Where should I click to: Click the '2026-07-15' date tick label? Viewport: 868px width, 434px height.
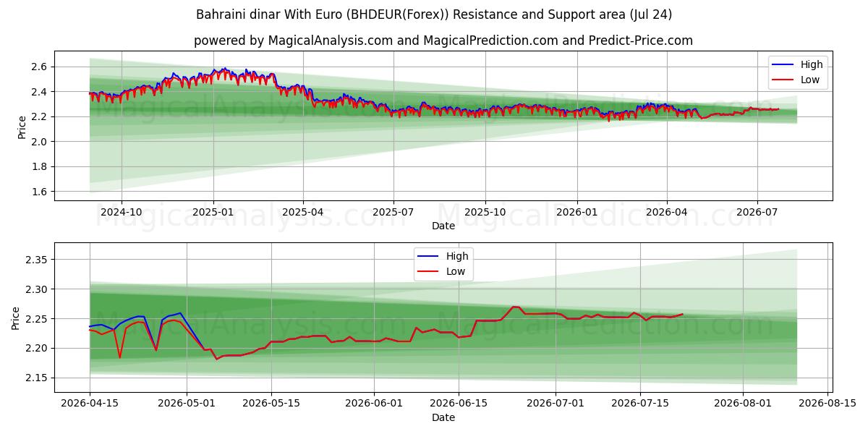click(x=640, y=403)
